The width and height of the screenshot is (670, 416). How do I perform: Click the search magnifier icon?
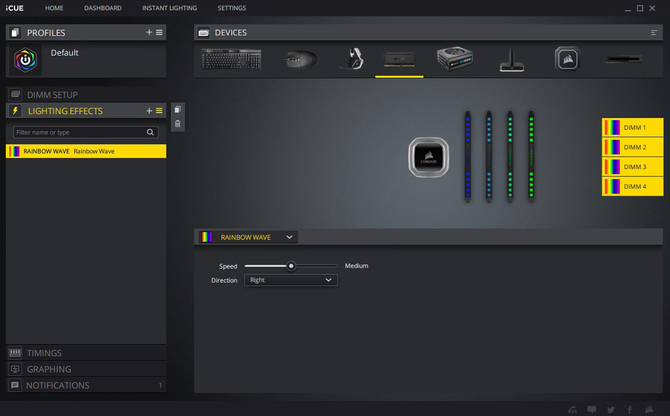pyautogui.click(x=150, y=132)
